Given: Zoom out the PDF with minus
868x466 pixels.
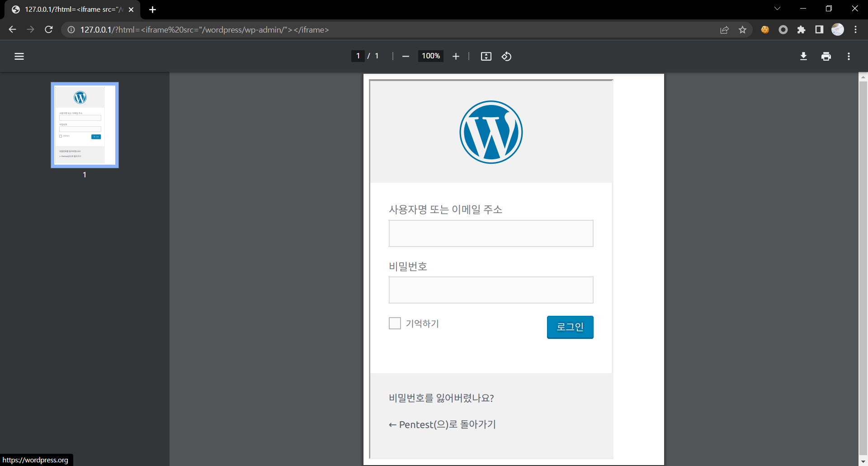Looking at the screenshot, I should pyautogui.click(x=406, y=57).
